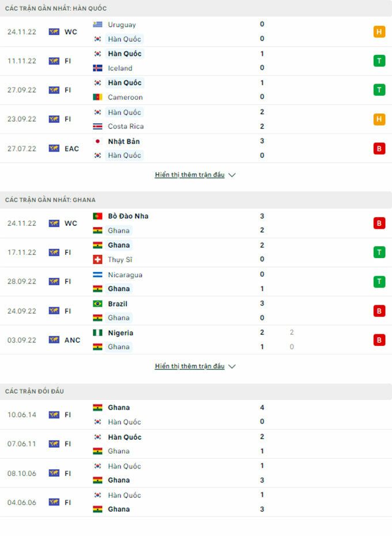Click 'Hiển thị thêm trận đấu' under Ghana
392x536 pixels.
190,367
